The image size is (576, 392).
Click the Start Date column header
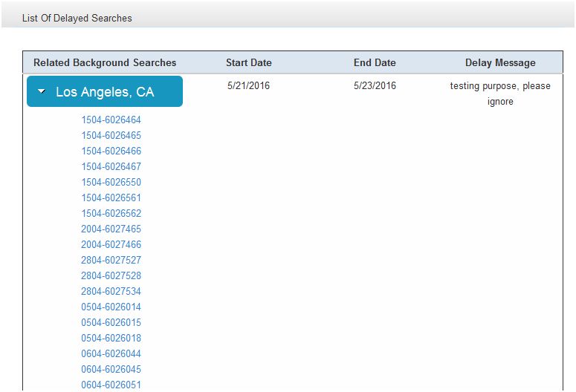coord(249,63)
